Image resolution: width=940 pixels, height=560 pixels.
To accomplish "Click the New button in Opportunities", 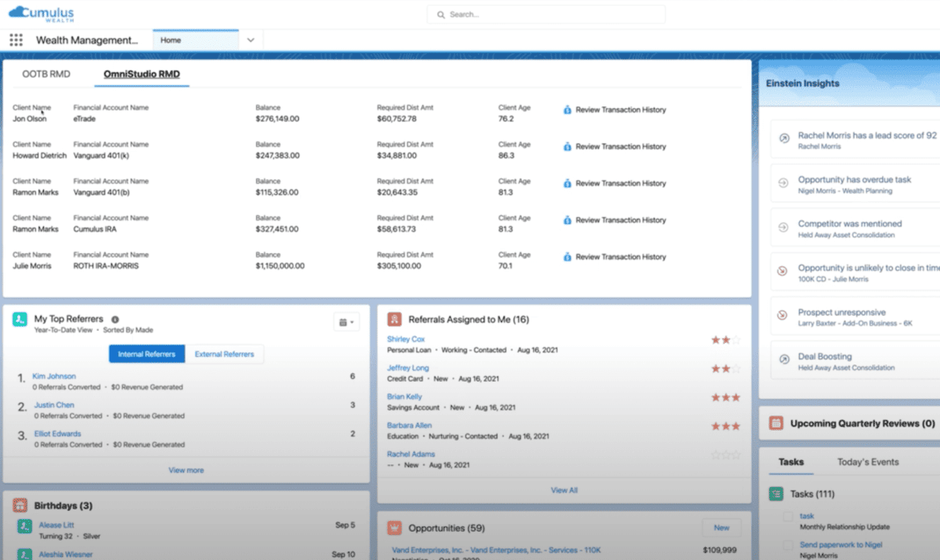I will pos(720,528).
